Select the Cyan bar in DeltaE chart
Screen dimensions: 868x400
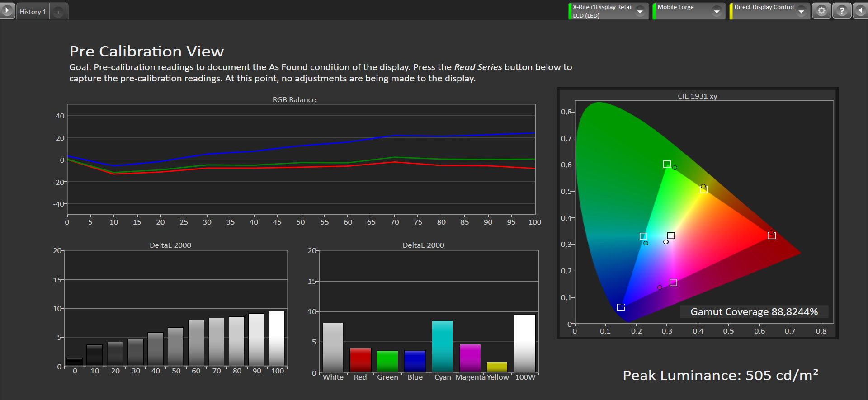tap(442, 346)
